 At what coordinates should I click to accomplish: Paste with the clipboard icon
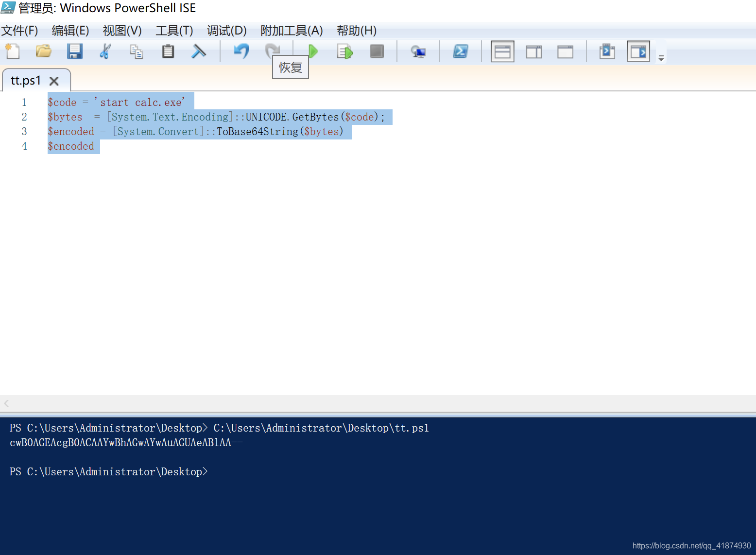[x=168, y=52]
